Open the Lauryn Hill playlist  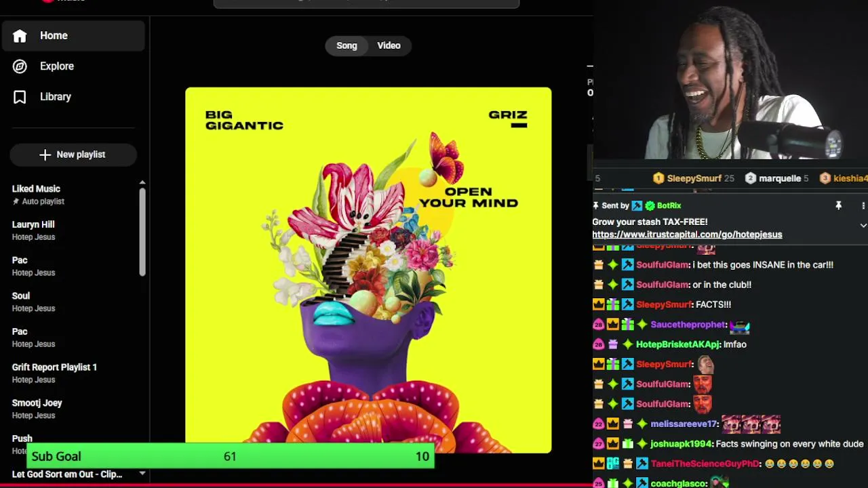point(33,224)
